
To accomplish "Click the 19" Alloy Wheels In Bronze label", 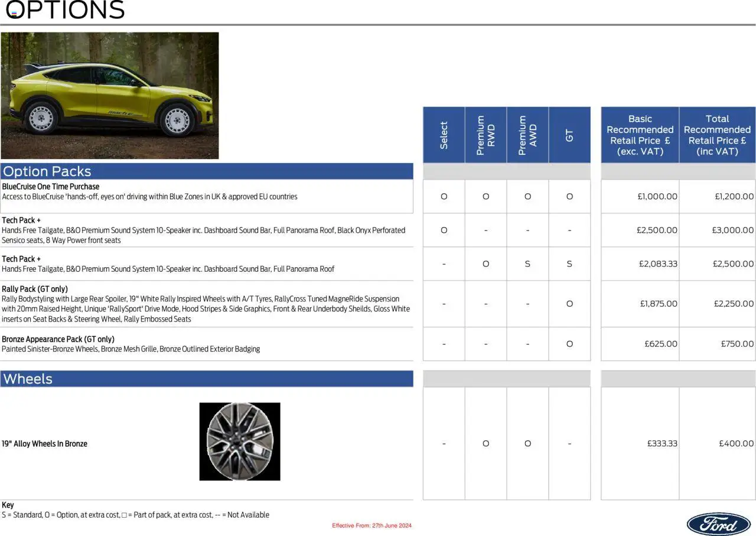I will tap(44, 444).
